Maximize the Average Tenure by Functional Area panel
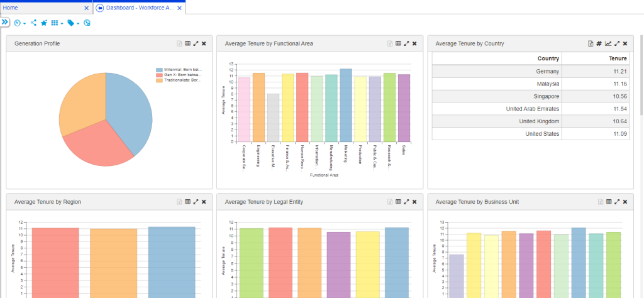This screenshot has height=298, width=644. point(406,43)
